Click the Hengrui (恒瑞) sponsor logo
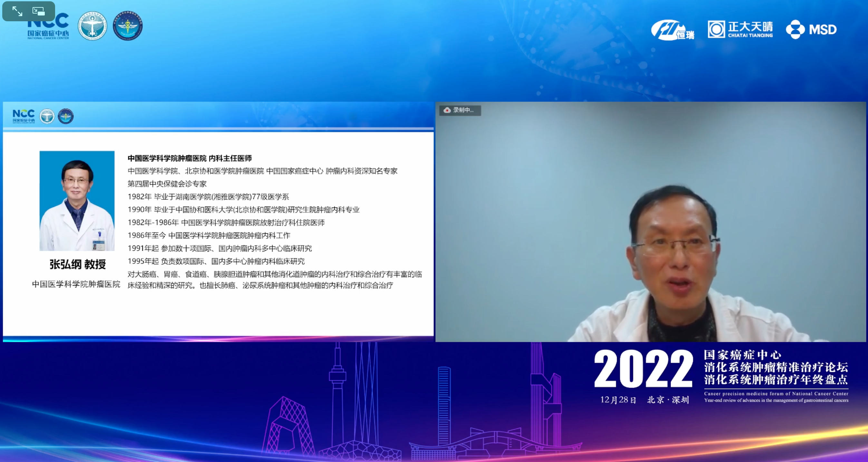 point(672,30)
